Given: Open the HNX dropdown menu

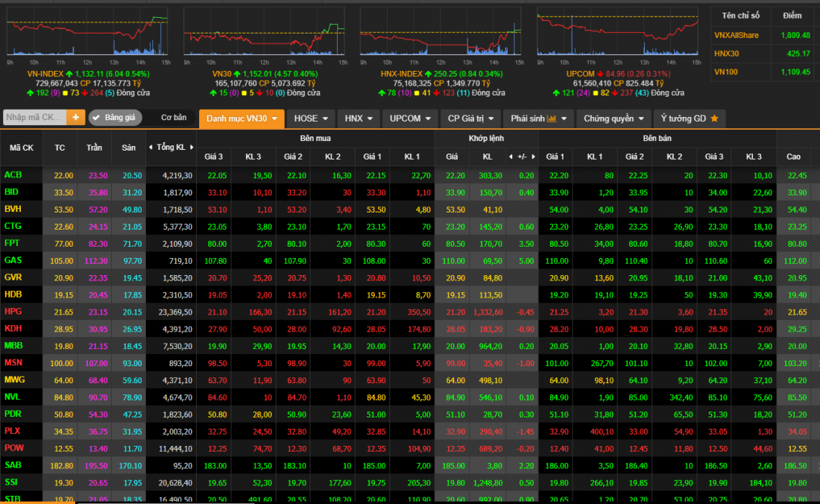Looking at the screenshot, I should [359, 119].
